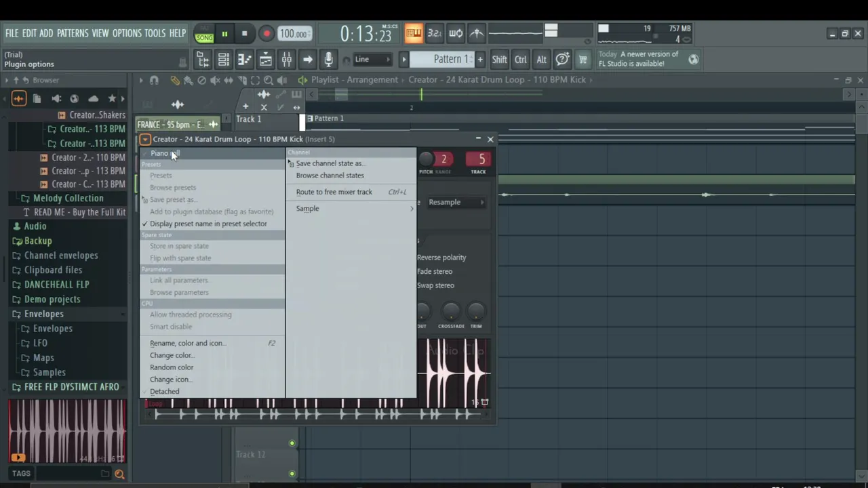Click the Alt key button
The image size is (868, 488).
click(x=541, y=60)
